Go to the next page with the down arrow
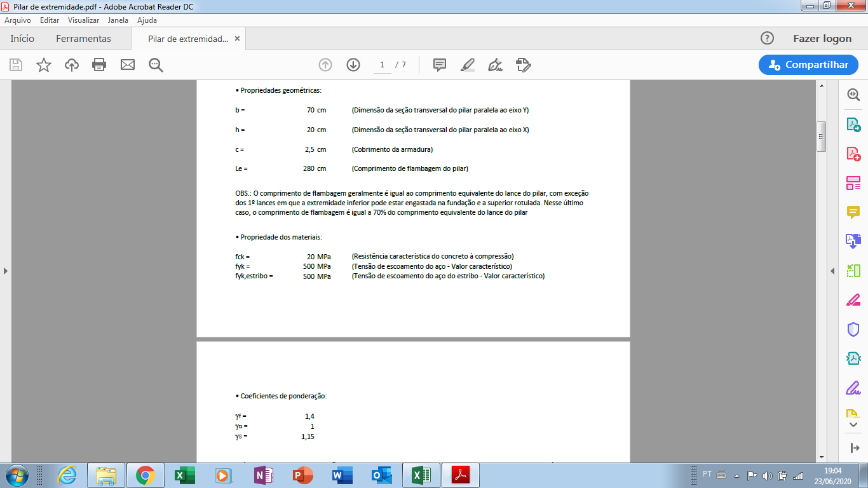Image resolution: width=868 pixels, height=488 pixels. [x=353, y=65]
